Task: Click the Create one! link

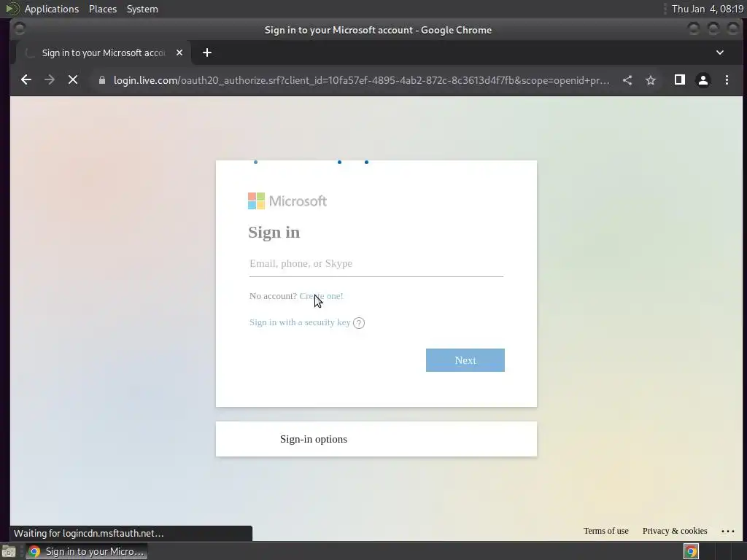Action: (321, 296)
